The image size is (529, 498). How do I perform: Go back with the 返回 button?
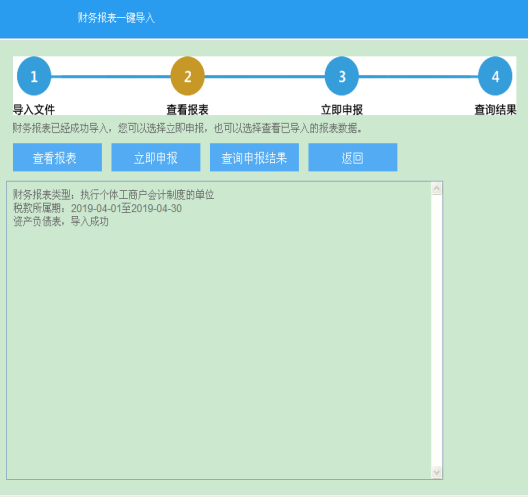coord(353,157)
